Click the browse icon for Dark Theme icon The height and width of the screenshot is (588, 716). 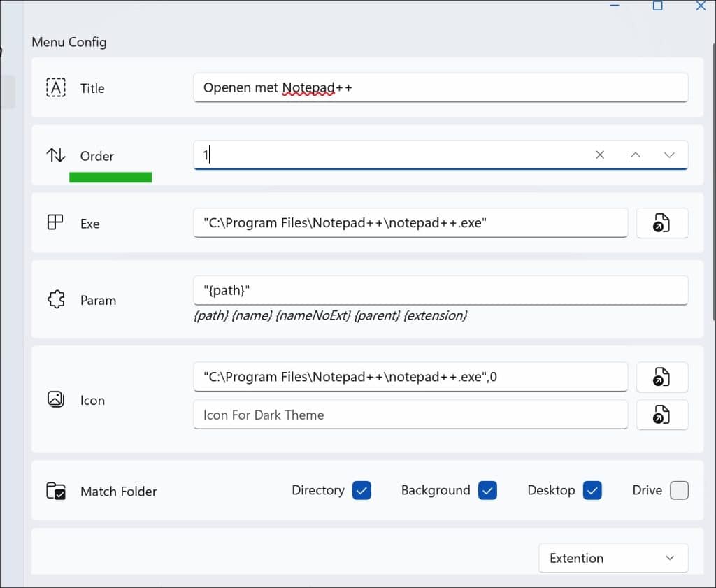click(661, 415)
